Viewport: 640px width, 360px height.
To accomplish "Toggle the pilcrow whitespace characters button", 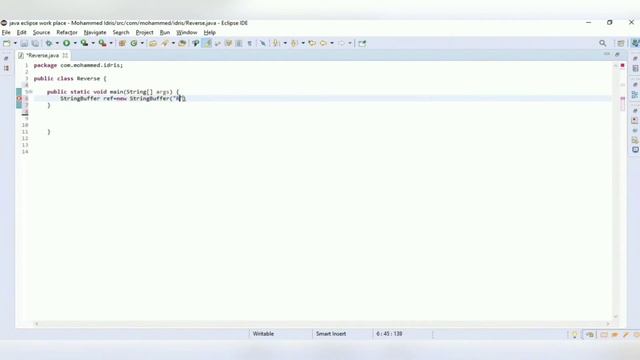I will [249, 43].
